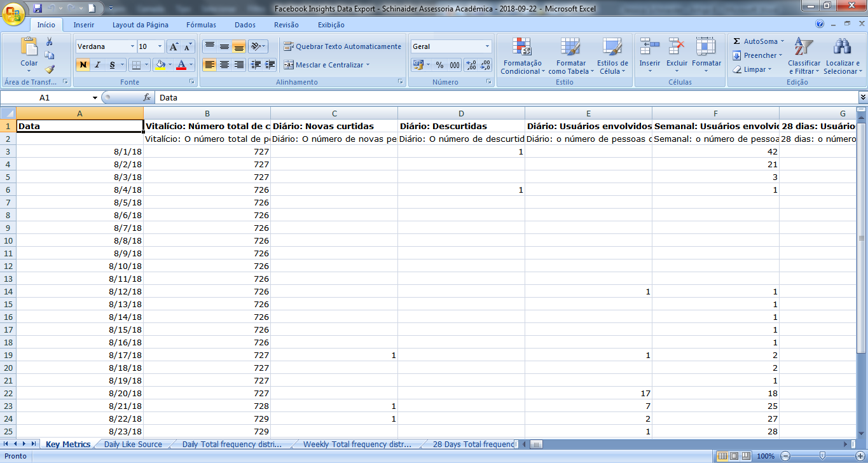
Task: Copy selection using the Copy icon
Action: [50, 55]
